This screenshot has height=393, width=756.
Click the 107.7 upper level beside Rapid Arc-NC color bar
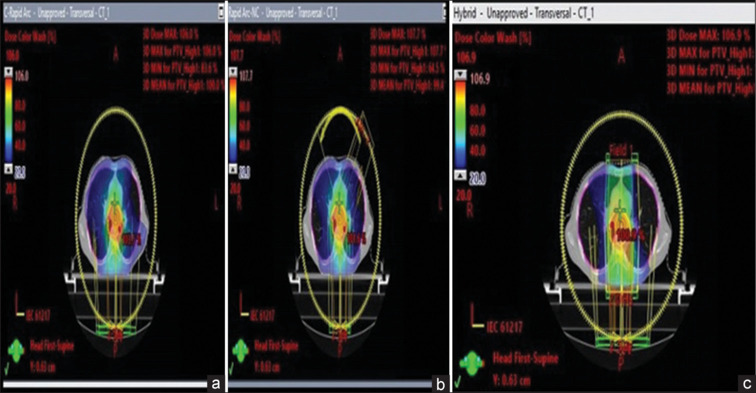[246, 77]
